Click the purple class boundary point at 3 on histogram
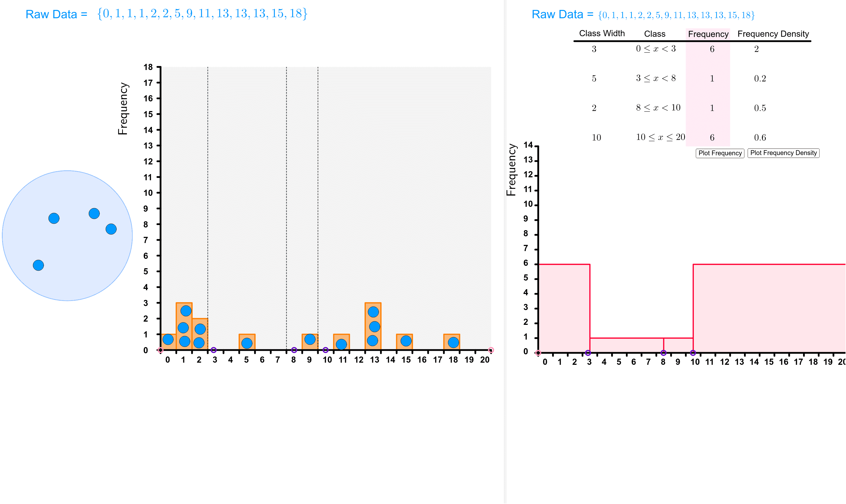The image size is (846, 504). click(589, 352)
